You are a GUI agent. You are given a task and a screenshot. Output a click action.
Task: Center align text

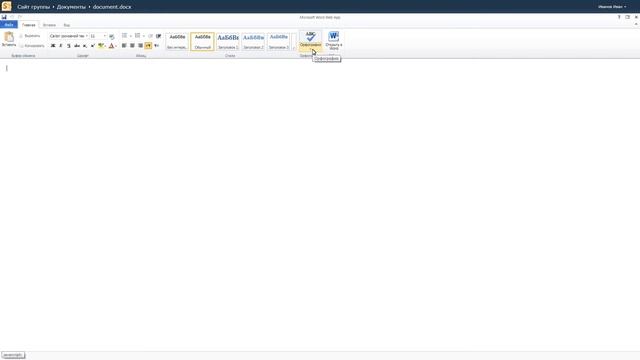[132, 46]
